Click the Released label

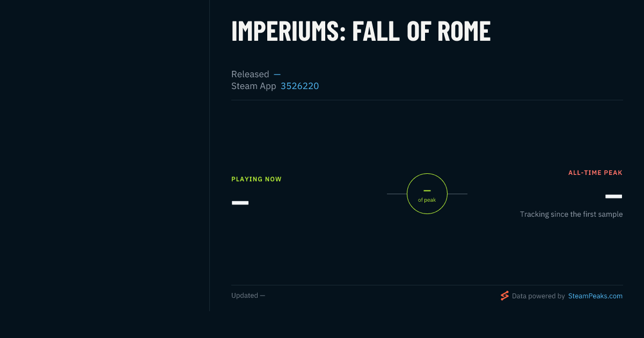pyautogui.click(x=250, y=74)
